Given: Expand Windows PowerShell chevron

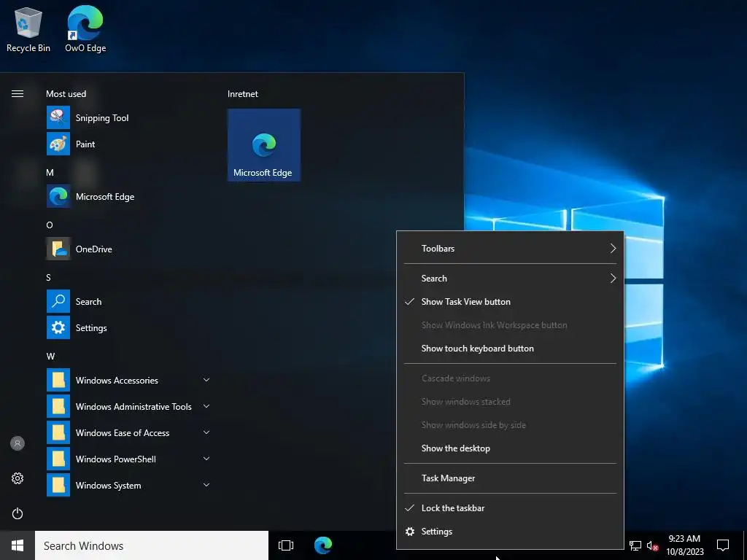Looking at the screenshot, I should (206, 458).
